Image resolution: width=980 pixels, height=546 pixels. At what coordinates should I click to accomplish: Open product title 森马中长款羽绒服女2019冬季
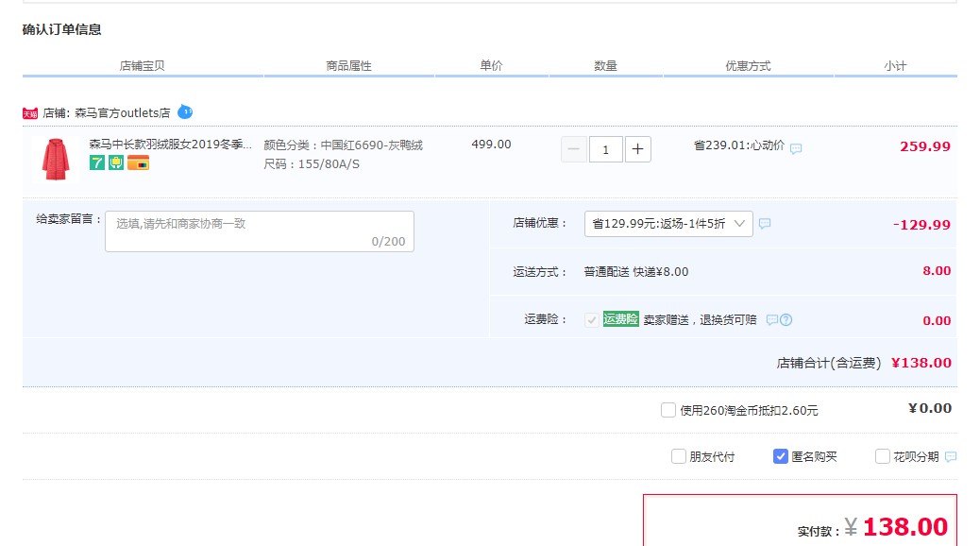coord(171,145)
